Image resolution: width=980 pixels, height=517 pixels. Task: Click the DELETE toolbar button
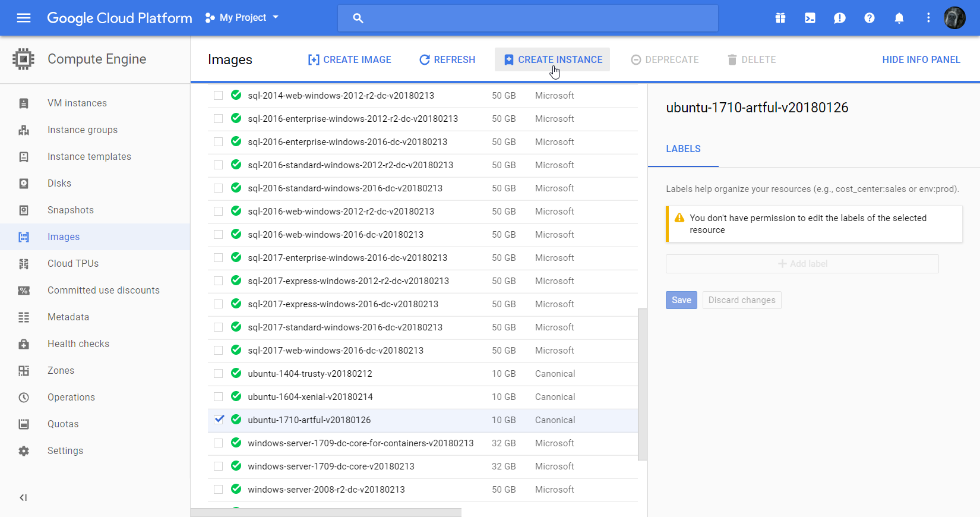(751, 59)
